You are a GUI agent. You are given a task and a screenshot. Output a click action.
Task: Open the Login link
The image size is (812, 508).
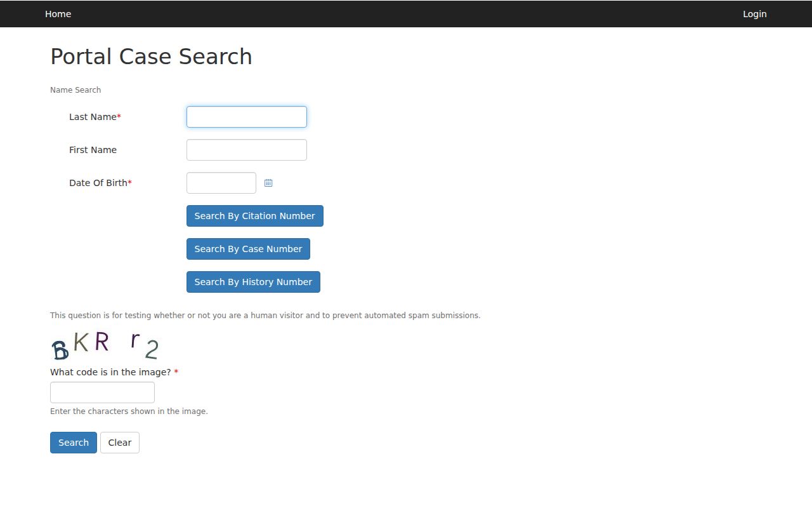coord(755,14)
